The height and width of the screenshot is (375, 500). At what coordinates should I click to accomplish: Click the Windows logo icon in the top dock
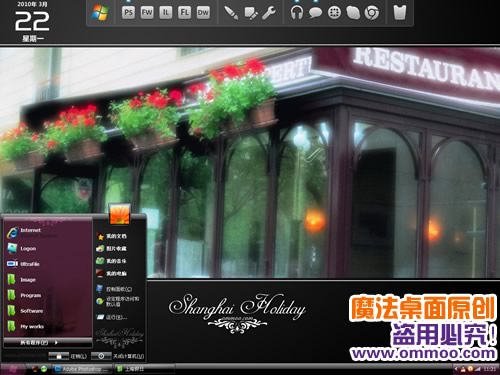pos(100,13)
